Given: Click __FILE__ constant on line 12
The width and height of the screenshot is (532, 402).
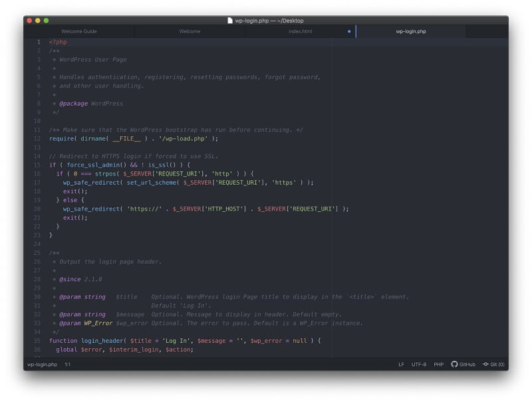Looking at the screenshot, I should [126, 139].
